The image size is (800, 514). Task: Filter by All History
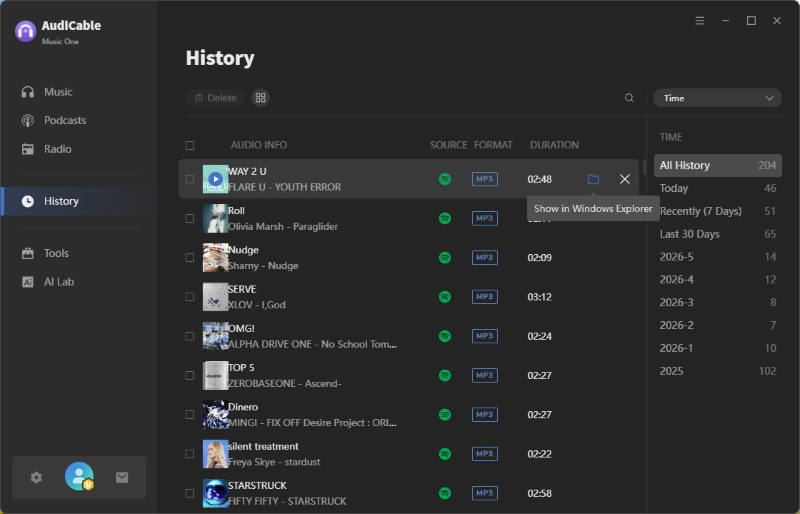point(718,165)
